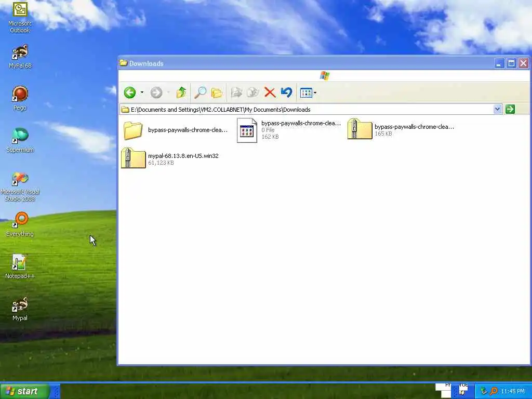Image resolution: width=532 pixels, height=399 pixels.
Task: Click the Copy To toolbar icon
Action: [253, 92]
